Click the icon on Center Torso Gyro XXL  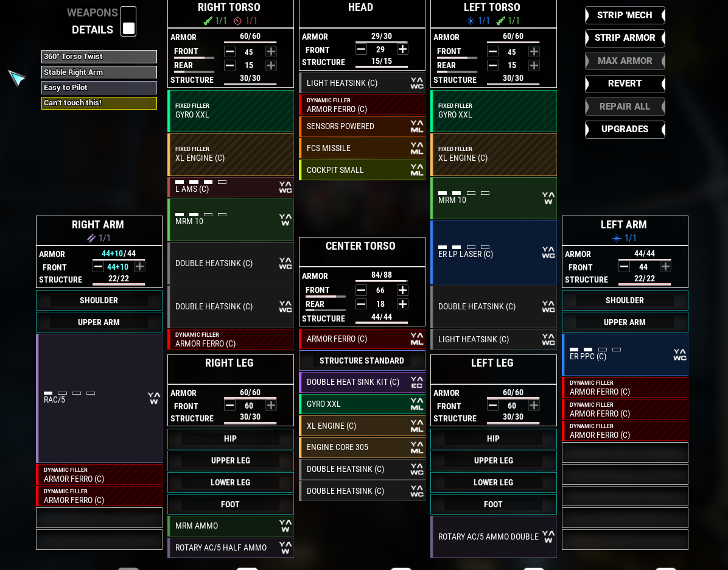pyautogui.click(x=417, y=404)
